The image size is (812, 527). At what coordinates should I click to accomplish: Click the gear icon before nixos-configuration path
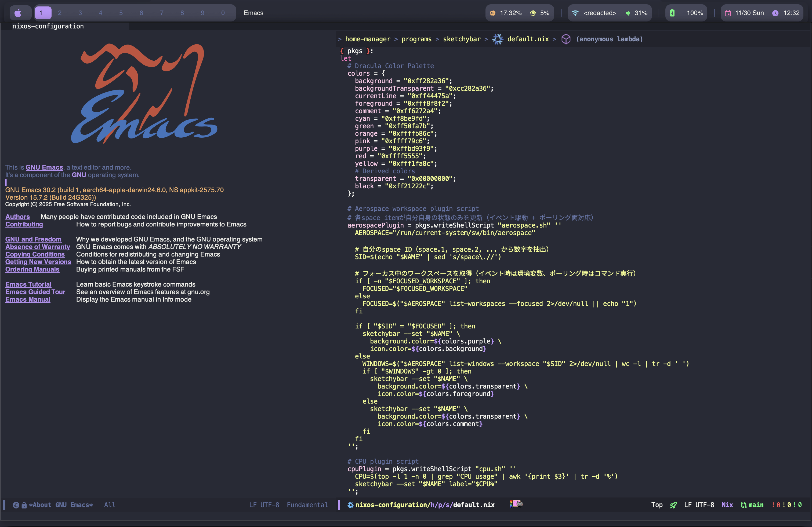click(x=350, y=505)
